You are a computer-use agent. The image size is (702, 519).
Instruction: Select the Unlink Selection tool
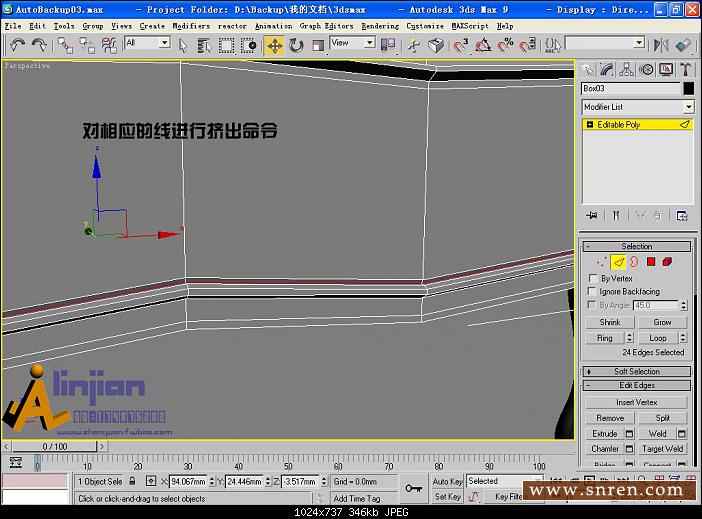87,45
